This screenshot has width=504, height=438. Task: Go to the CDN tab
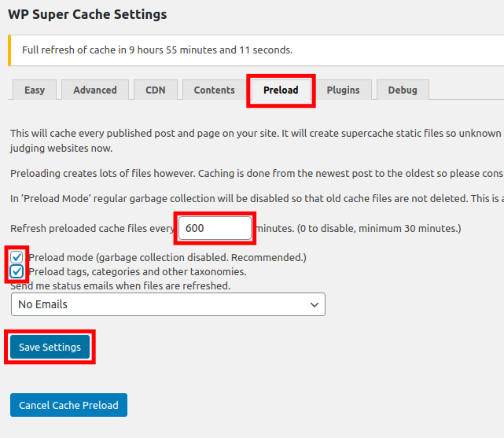156,90
